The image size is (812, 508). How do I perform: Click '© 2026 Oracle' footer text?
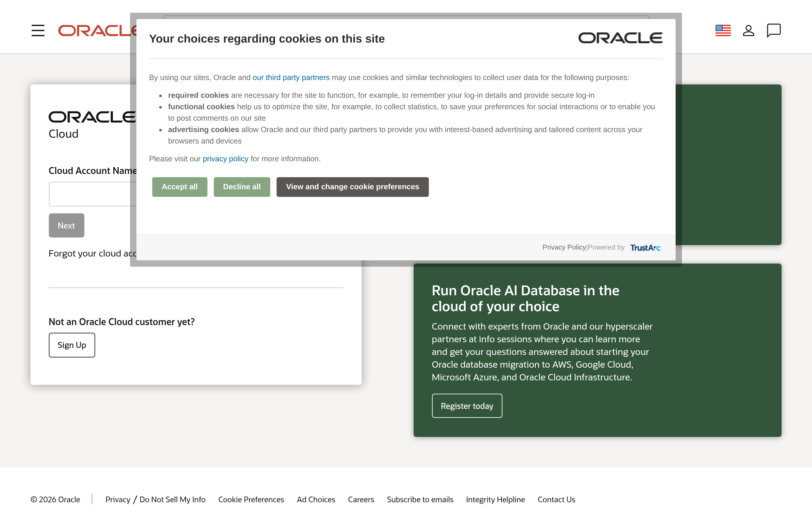[x=56, y=500]
